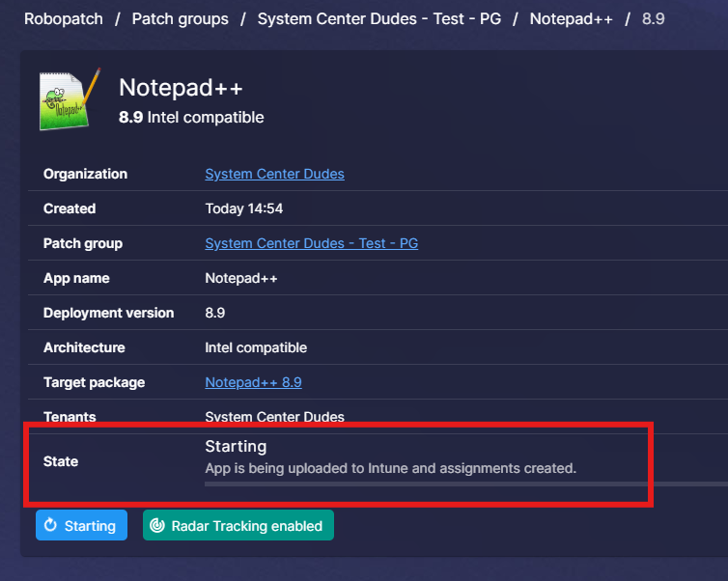The image size is (728, 581).
Task: Click the radar icon beside Radar Tracking
Action: click(158, 526)
